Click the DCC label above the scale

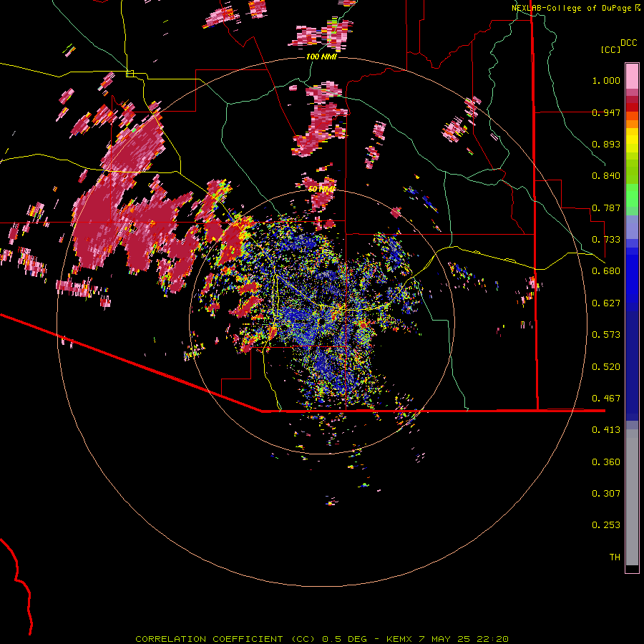pos(628,43)
